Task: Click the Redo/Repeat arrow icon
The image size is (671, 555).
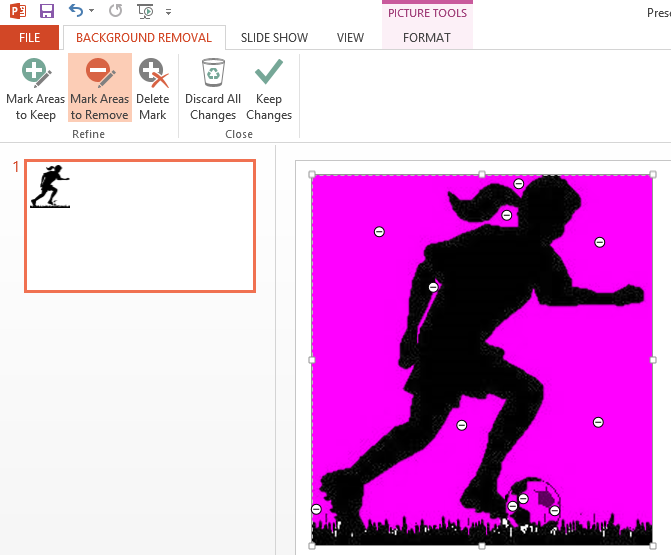Action: tap(115, 12)
